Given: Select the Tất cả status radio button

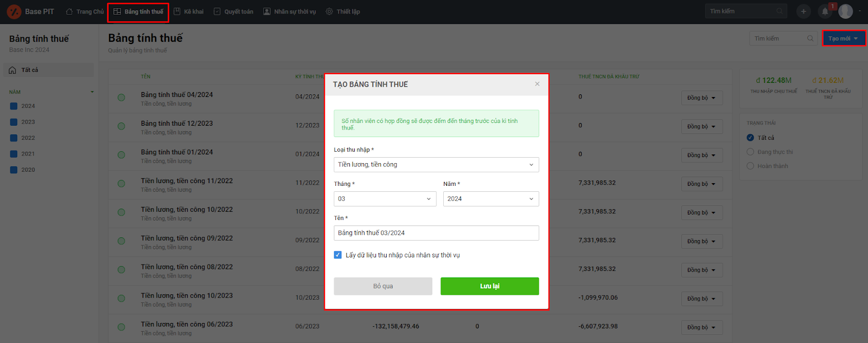Looking at the screenshot, I should 750,138.
